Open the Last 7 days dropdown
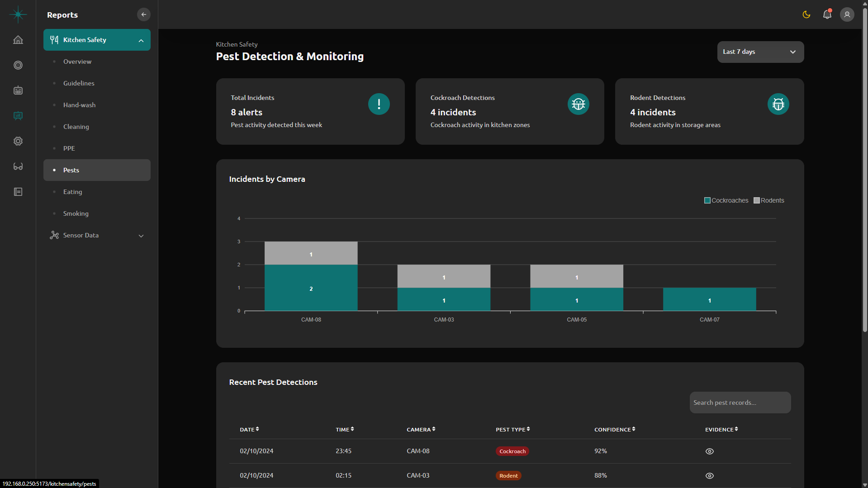This screenshot has width=868, height=488. [760, 52]
